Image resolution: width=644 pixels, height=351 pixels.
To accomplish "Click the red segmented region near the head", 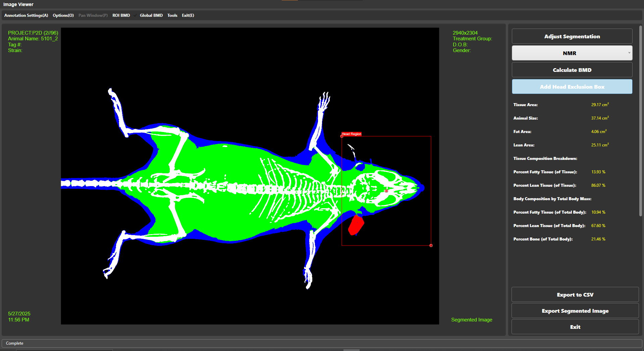I will pyautogui.click(x=356, y=225).
